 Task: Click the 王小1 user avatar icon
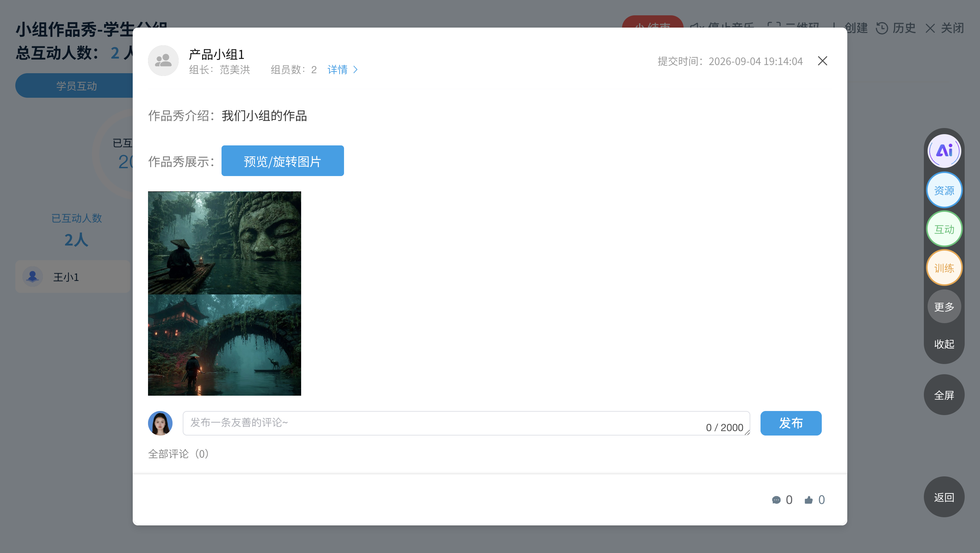[33, 277]
